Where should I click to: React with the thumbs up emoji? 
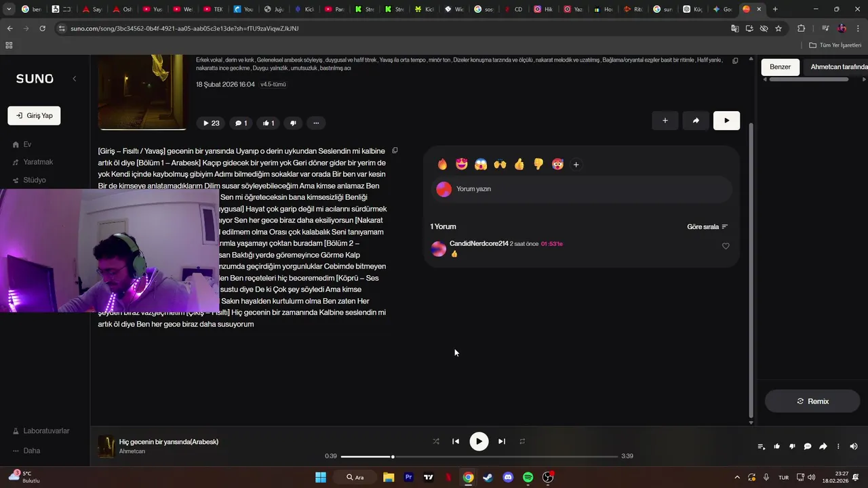pos(519,164)
